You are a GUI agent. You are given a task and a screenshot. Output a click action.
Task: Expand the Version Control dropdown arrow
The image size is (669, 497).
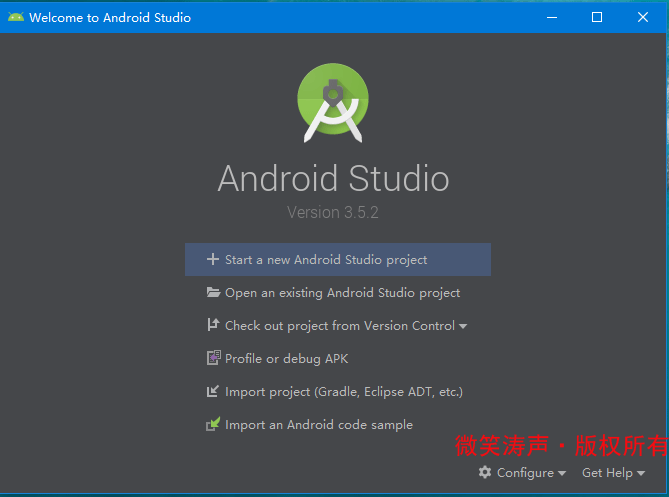(463, 326)
